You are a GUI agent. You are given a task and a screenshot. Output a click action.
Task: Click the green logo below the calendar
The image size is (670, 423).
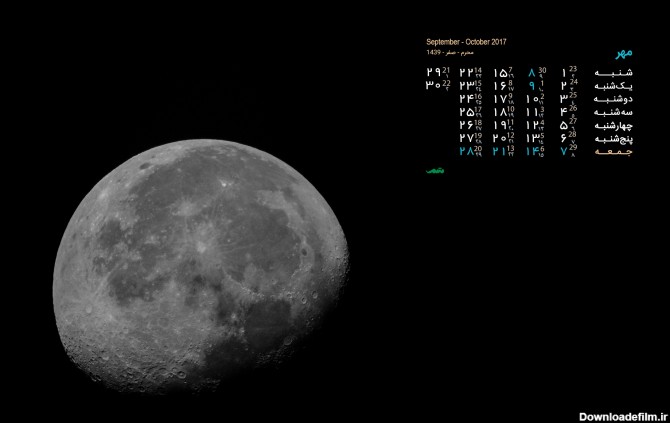pos(434,171)
